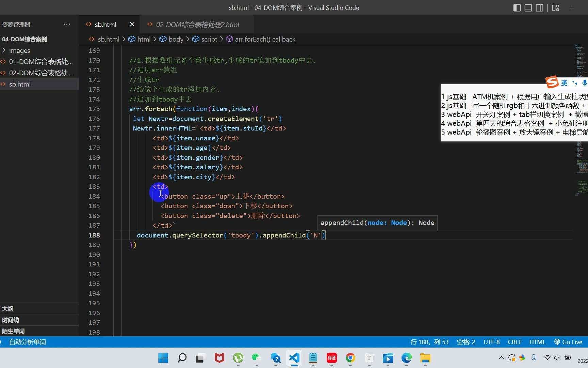The width and height of the screenshot is (588, 368).
Task: Open 02-DOM综合表格处... file in explorer
Action: click(39, 73)
